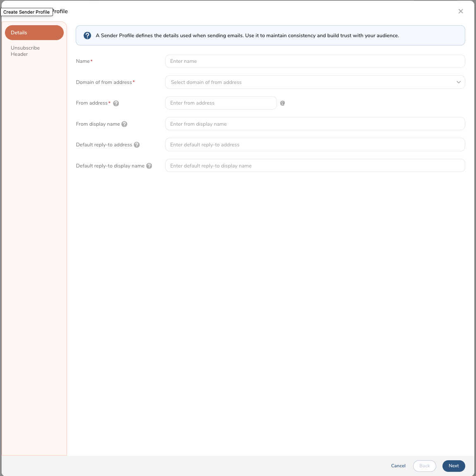Click help icon for Default reply-to display name
Screen dimensions: 476x476
[149, 166]
